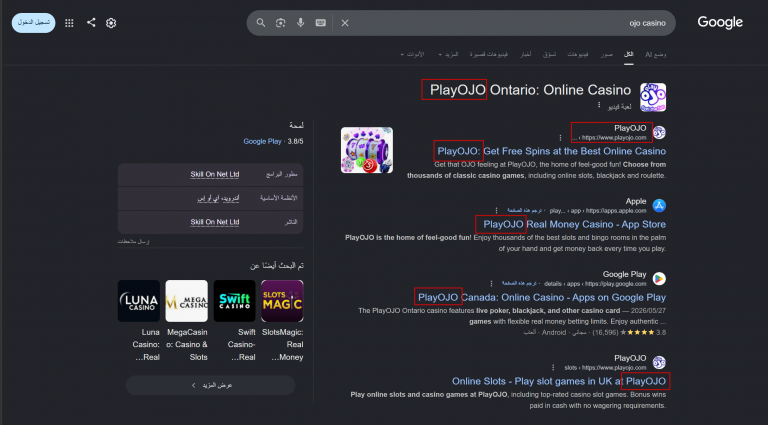Open the MegaCasino thumbnail

187,301
